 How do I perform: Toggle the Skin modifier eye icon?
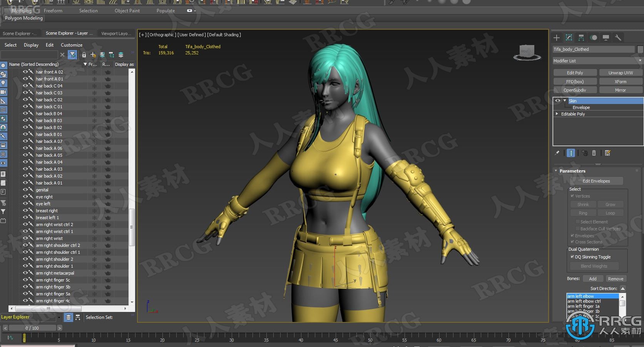(x=557, y=101)
